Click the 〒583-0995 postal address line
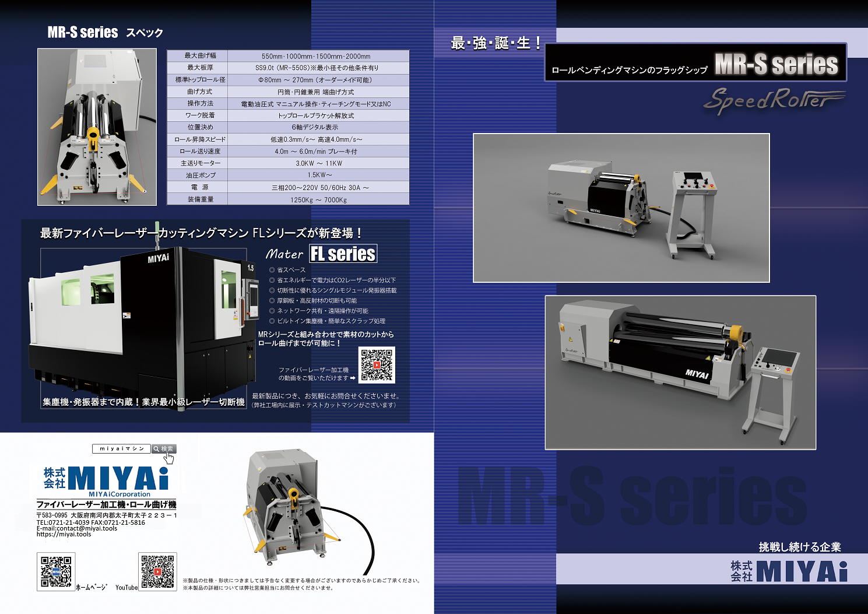The height and width of the screenshot is (614, 868). click(x=106, y=515)
